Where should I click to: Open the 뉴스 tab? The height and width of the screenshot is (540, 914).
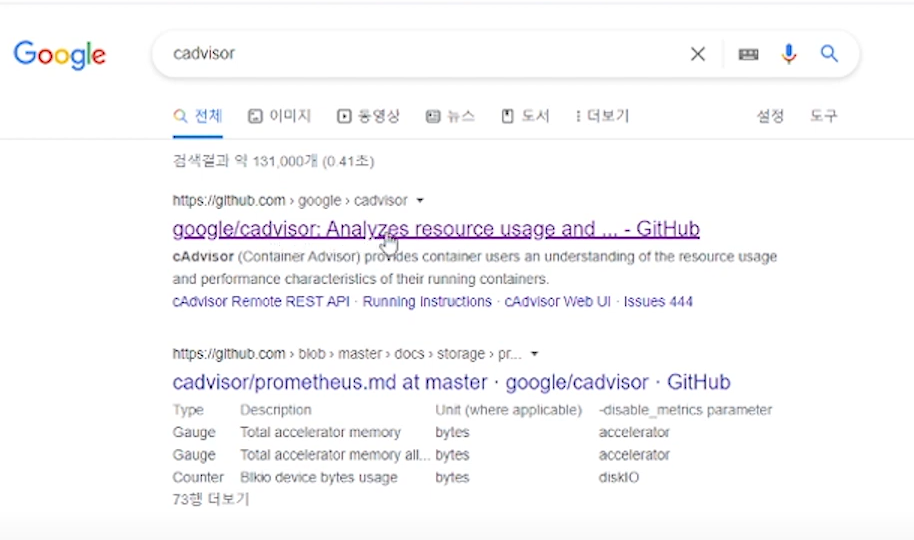[450, 116]
